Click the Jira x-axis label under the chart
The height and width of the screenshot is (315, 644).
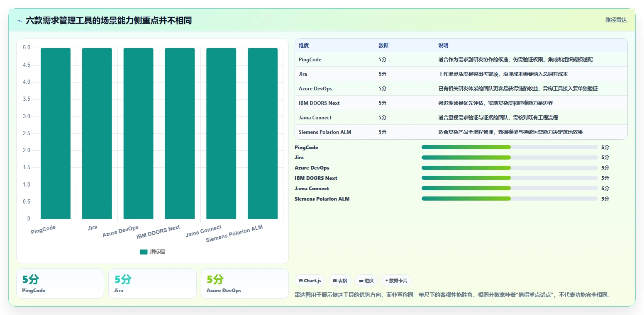pyautogui.click(x=93, y=228)
